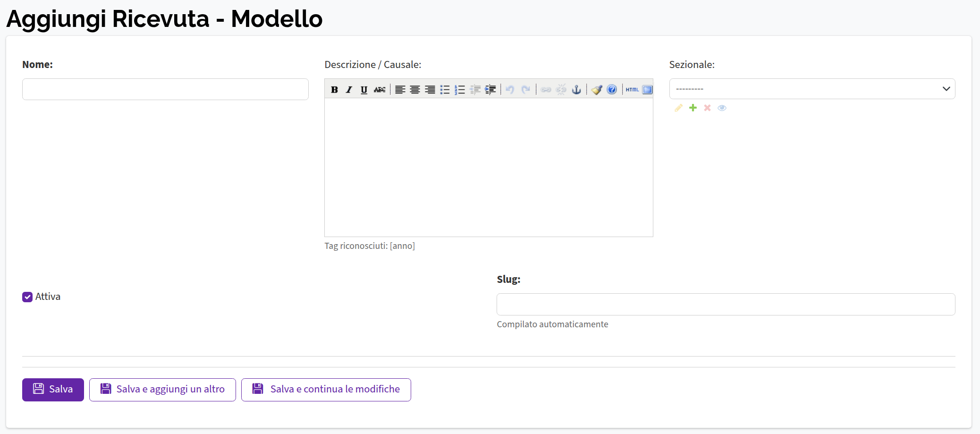
Task: Clean up messy code with the broom icon
Action: pyautogui.click(x=597, y=90)
